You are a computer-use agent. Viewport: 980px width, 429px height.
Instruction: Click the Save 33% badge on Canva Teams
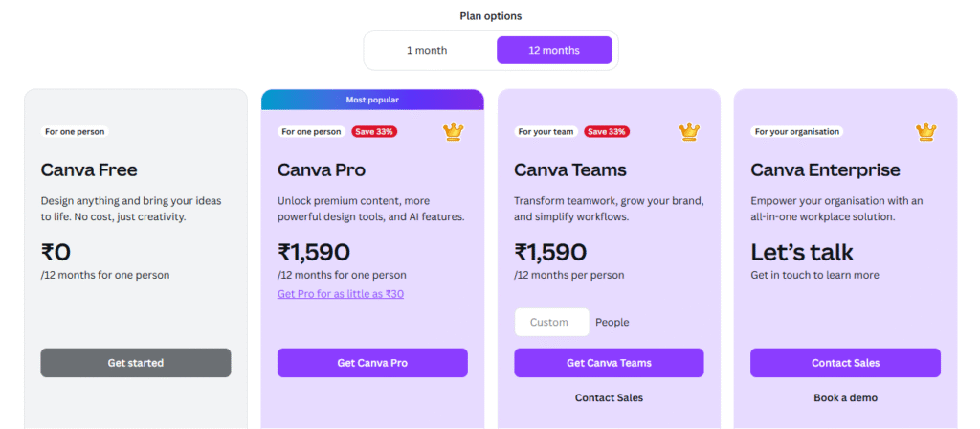[x=607, y=132]
